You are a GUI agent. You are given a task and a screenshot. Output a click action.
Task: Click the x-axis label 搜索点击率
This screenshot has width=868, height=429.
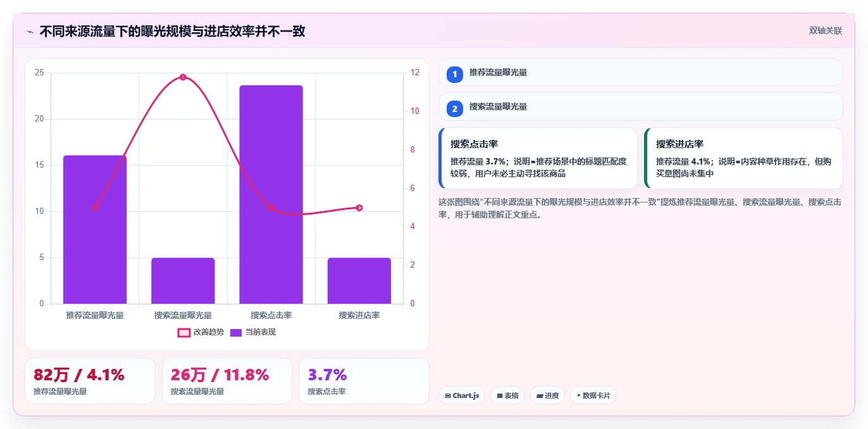pyautogui.click(x=271, y=315)
